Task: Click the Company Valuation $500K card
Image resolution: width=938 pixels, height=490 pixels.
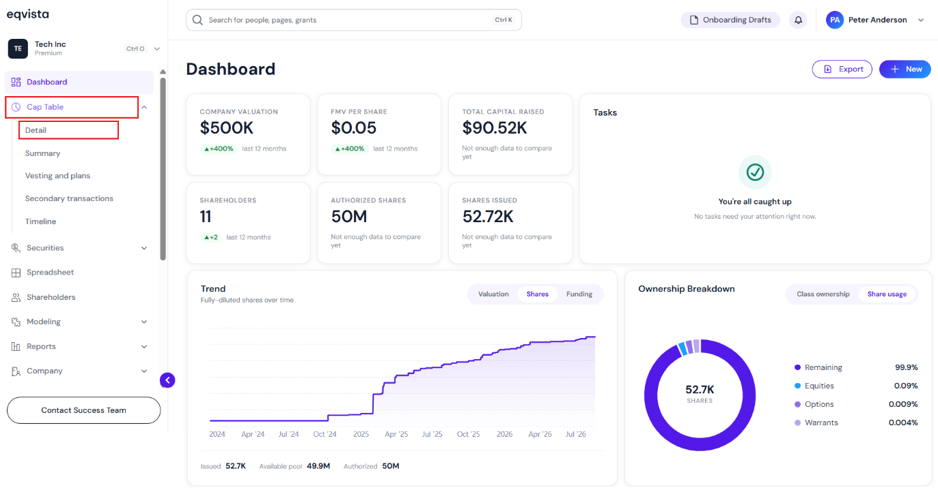Action: 248,134
